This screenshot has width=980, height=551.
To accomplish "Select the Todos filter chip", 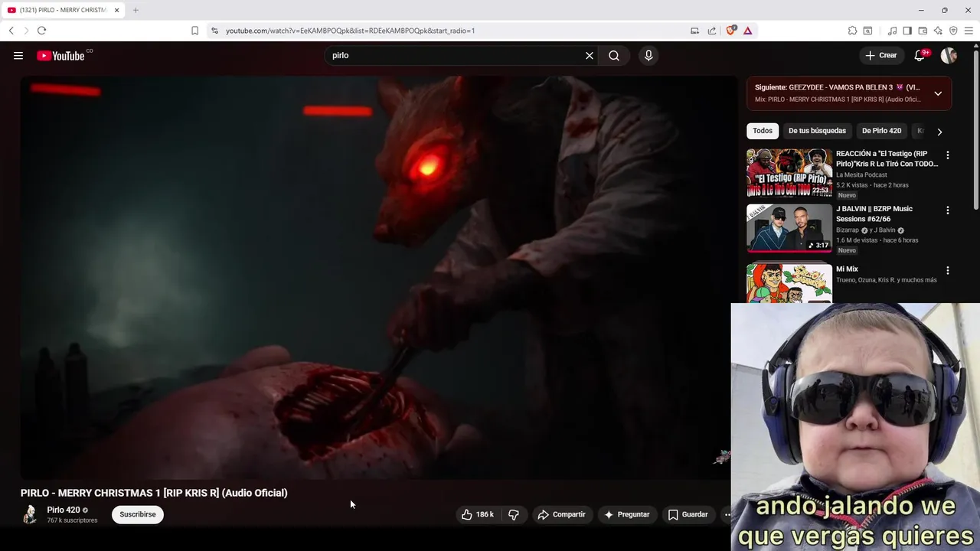I will coord(763,131).
